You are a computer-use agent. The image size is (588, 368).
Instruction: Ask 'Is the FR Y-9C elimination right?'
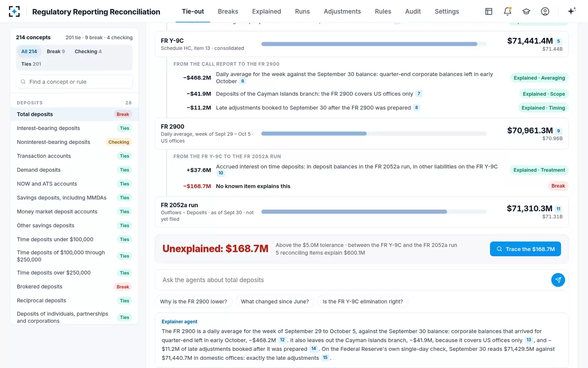[x=363, y=301]
